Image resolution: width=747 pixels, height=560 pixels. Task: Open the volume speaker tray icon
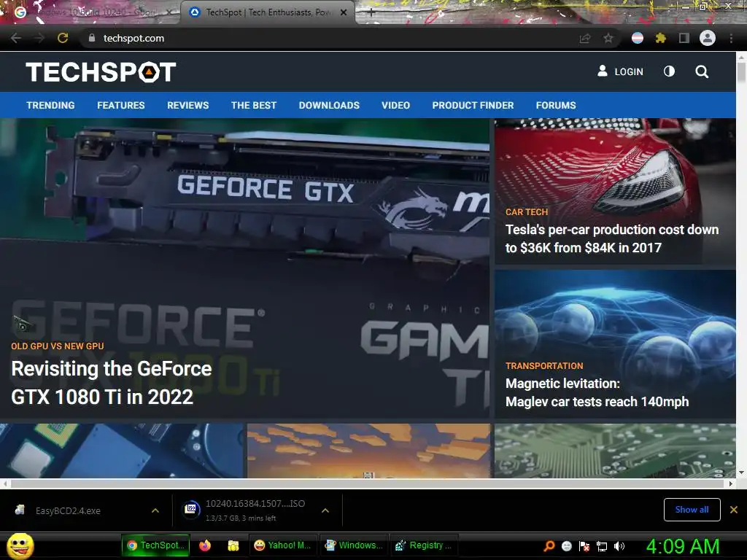tap(619, 546)
